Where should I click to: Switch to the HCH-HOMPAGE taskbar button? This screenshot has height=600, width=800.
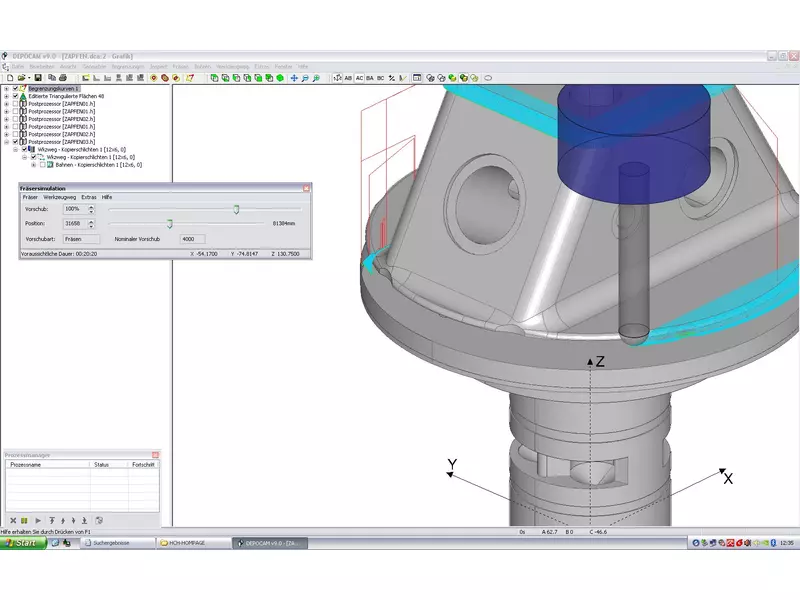click(x=184, y=542)
